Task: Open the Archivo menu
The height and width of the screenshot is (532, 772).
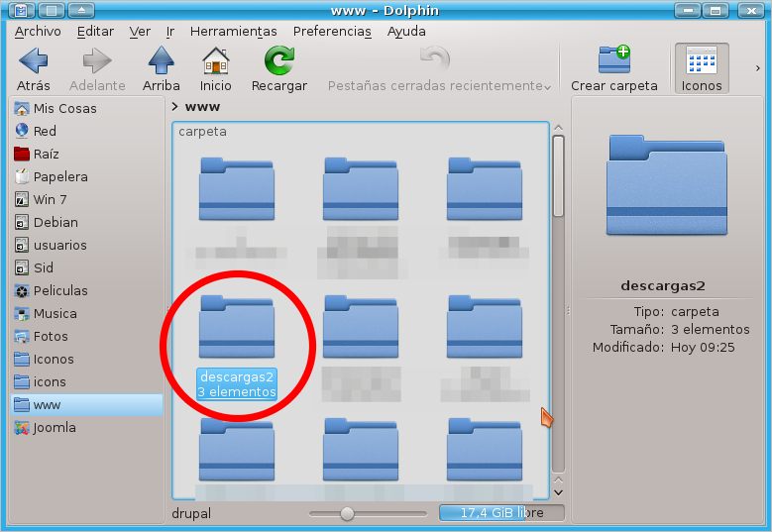Action: pos(38,32)
